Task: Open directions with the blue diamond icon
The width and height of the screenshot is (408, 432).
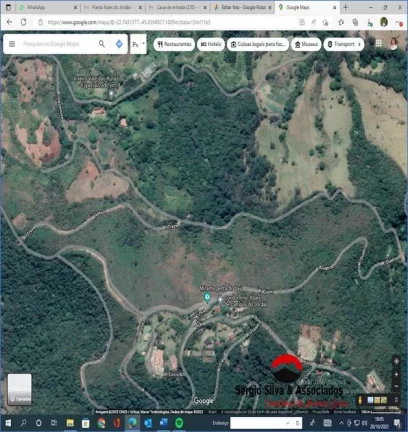Action: (x=119, y=44)
